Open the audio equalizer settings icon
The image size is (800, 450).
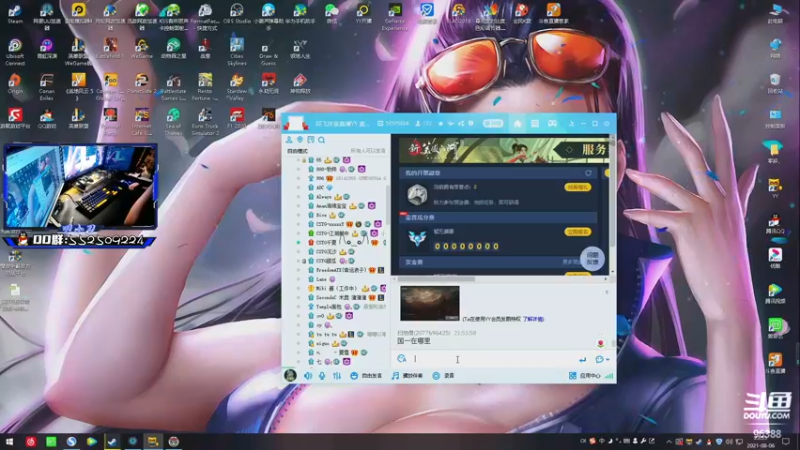(x=337, y=376)
